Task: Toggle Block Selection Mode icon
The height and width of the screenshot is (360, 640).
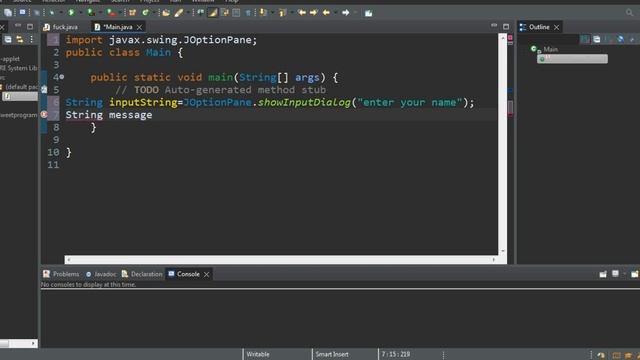Action: [236, 13]
